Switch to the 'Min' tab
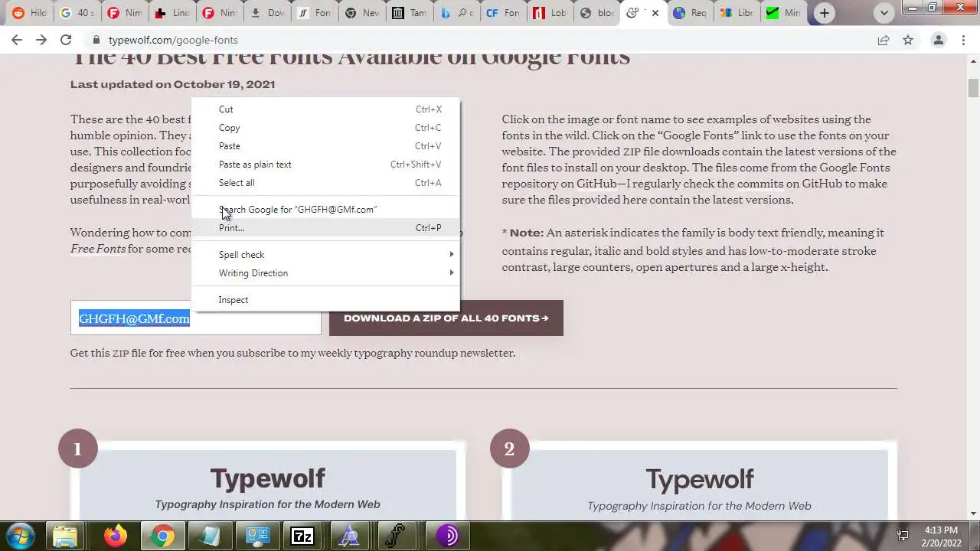The height and width of the screenshot is (551, 980). pyautogui.click(x=785, y=13)
